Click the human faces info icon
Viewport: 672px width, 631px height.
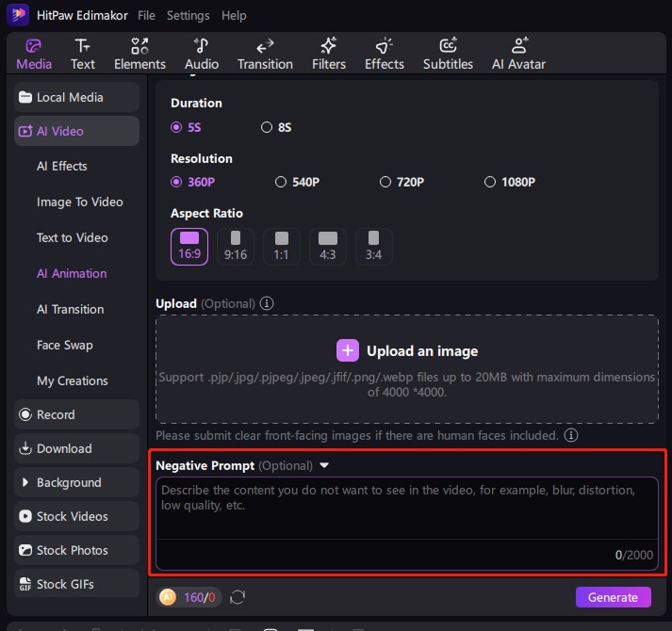pyautogui.click(x=571, y=435)
